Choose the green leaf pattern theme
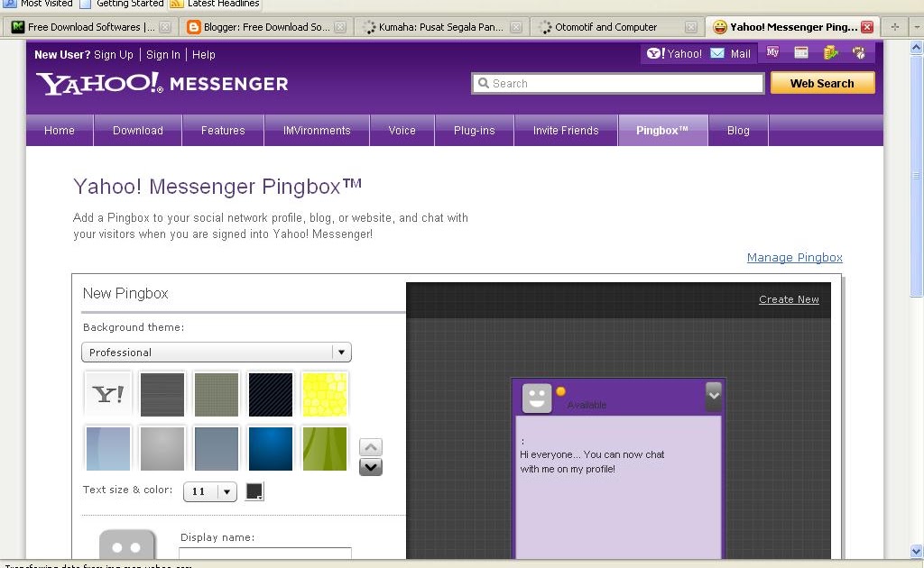 click(x=325, y=448)
